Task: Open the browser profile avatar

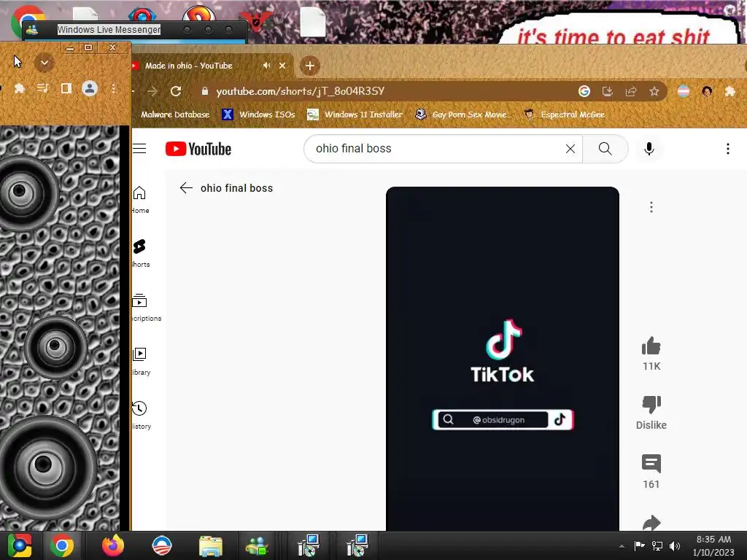Action: pyautogui.click(x=707, y=91)
